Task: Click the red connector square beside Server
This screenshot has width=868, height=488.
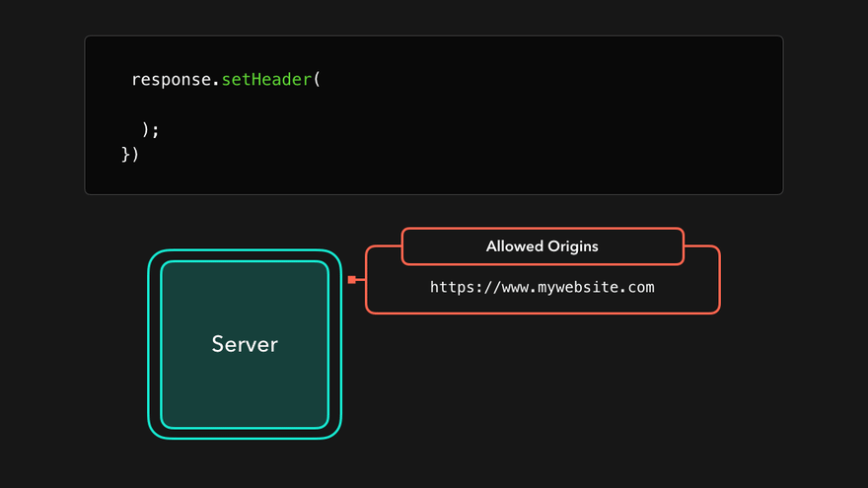Action: (x=352, y=280)
